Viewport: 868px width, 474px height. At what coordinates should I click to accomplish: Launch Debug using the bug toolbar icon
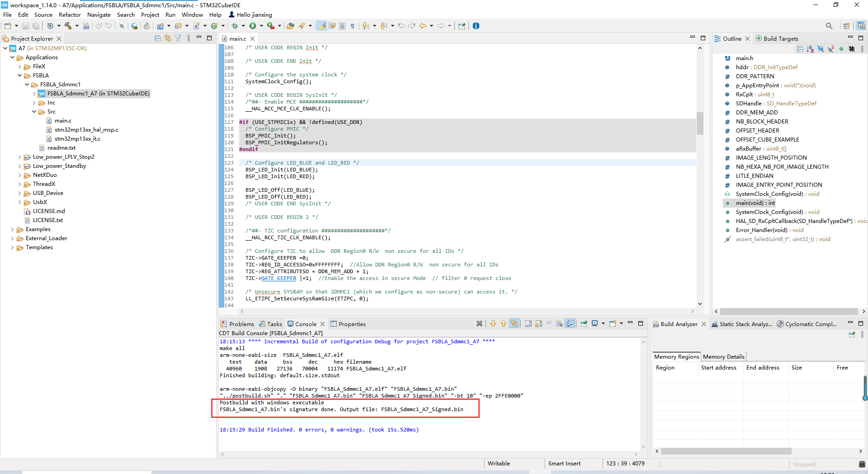click(235, 26)
